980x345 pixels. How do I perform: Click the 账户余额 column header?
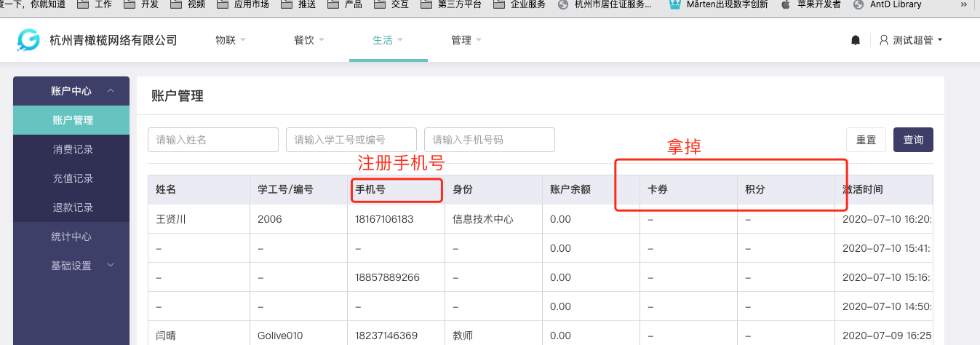[590, 189]
